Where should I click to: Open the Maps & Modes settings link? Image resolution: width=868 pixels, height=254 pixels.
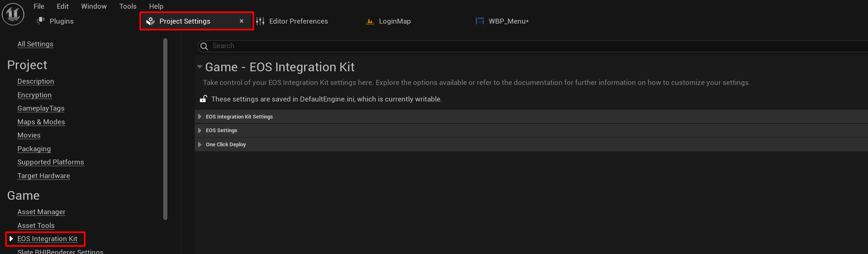pyautogui.click(x=41, y=122)
